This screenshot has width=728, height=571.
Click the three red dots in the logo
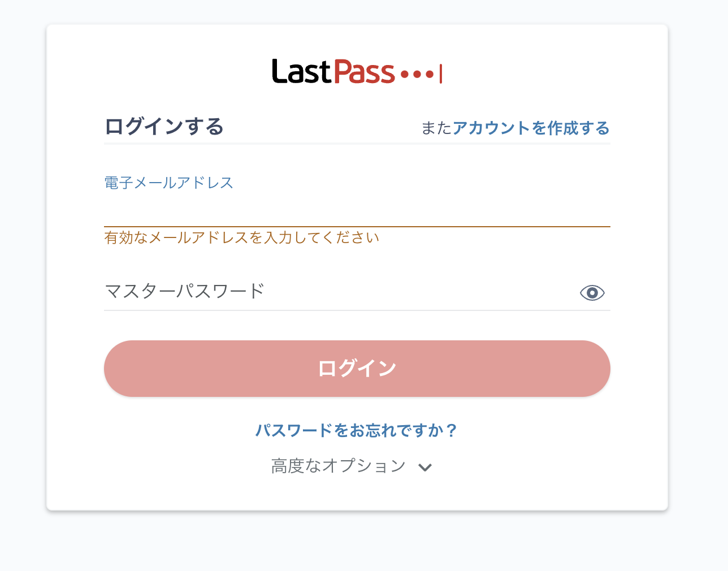tap(417, 74)
